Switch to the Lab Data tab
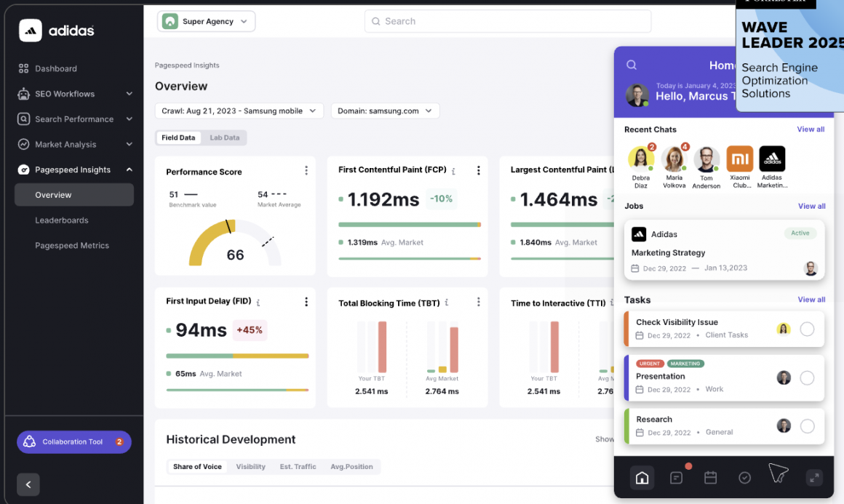 click(x=224, y=137)
